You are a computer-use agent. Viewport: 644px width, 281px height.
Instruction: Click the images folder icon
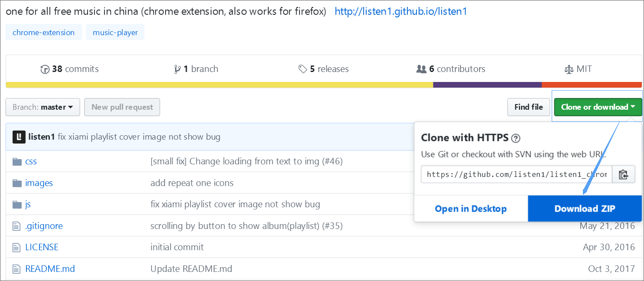click(17, 183)
